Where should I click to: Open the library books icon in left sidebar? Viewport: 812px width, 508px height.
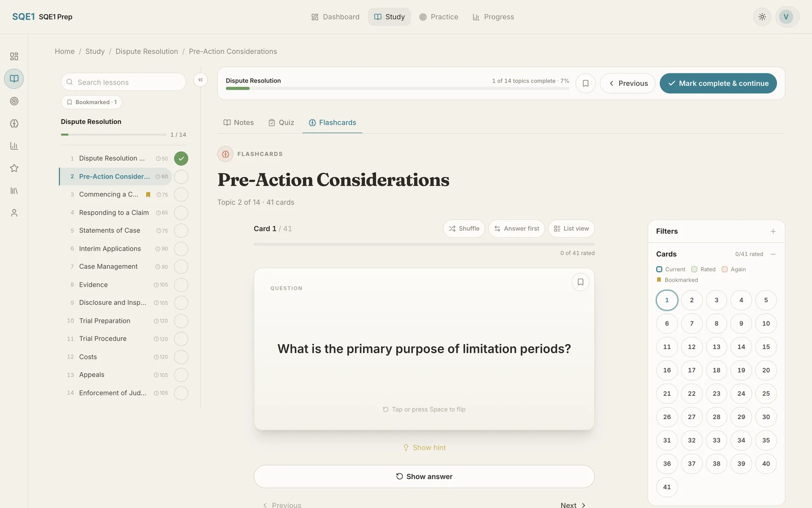point(14,190)
